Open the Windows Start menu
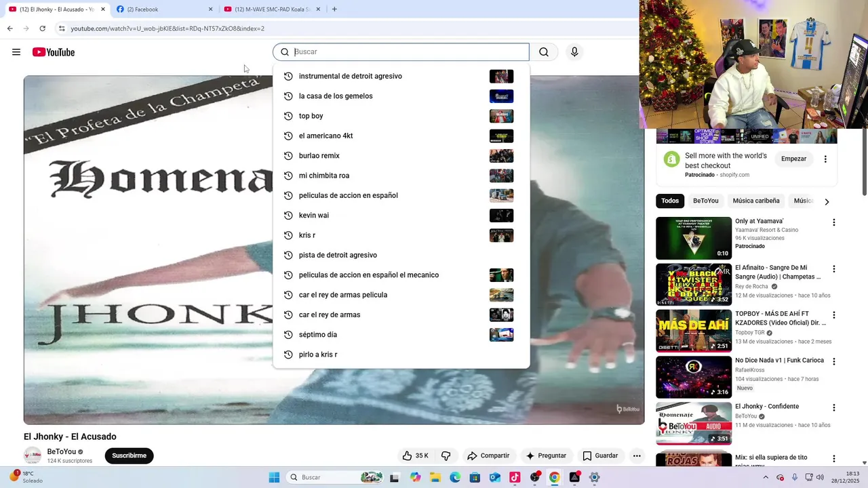Screen dimensions: 868x488 tap(274, 477)
